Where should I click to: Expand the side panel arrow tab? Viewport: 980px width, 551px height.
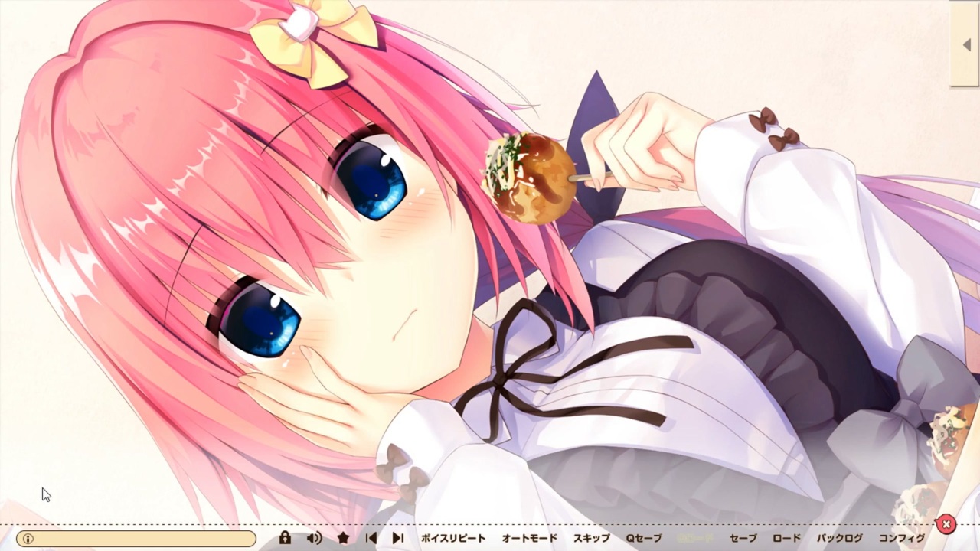pyautogui.click(x=965, y=45)
